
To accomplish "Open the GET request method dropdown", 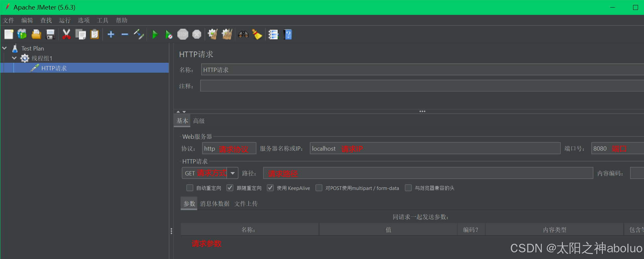I will (233, 173).
